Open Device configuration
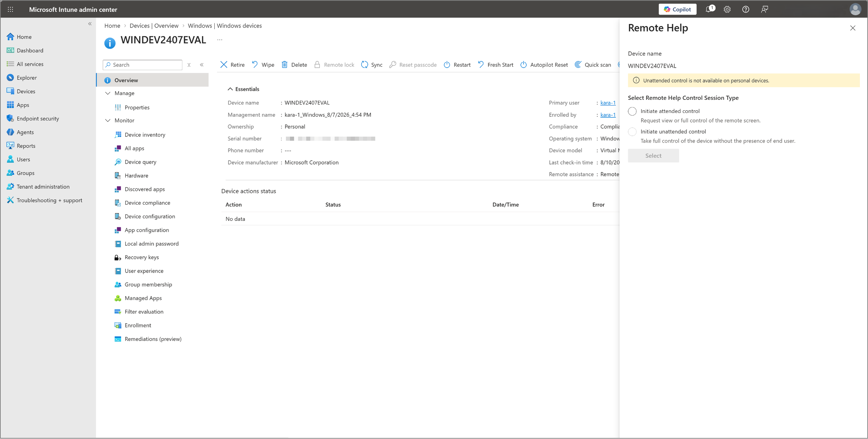The image size is (868, 439). tap(150, 216)
